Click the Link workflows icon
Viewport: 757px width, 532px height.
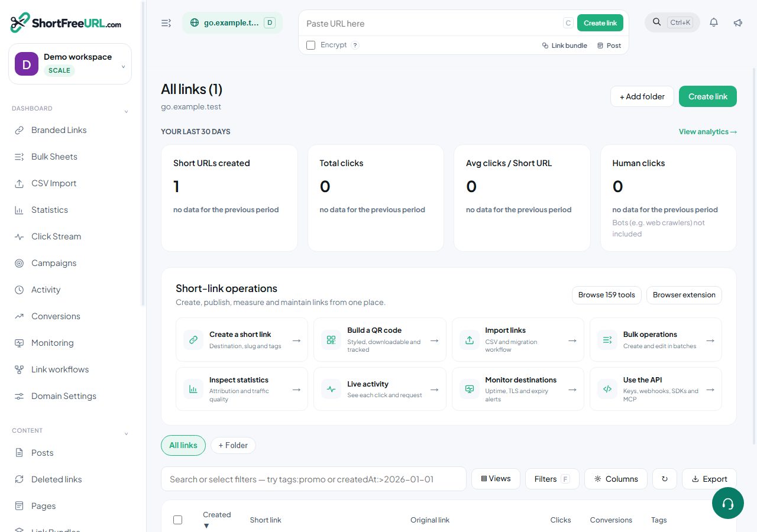click(19, 369)
